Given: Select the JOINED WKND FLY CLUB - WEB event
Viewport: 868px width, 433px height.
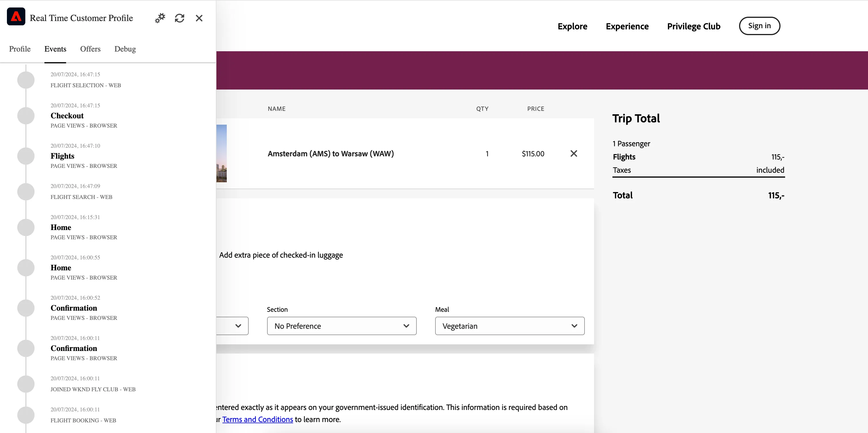Looking at the screenshot, I should click(93, 384).
